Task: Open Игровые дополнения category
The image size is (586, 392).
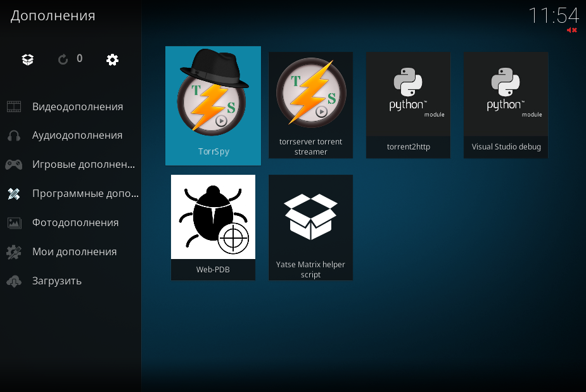Action: pos(84,165)
